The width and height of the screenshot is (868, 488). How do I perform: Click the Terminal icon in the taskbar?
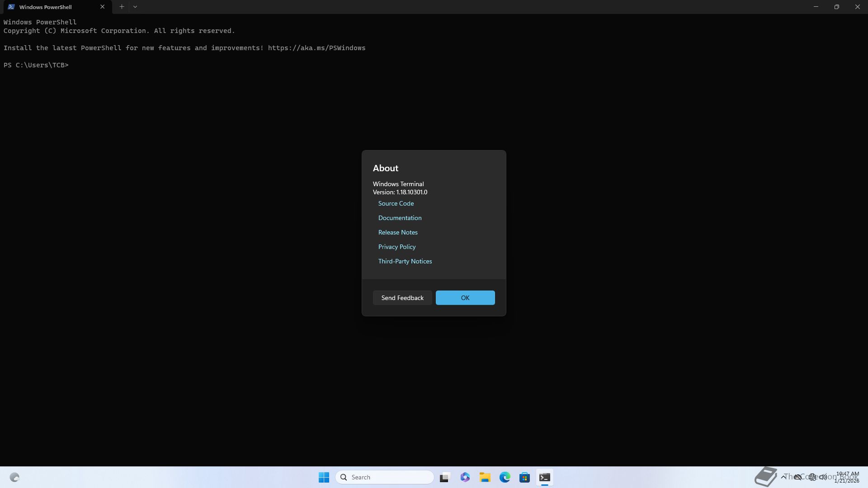tap(544, 477)
